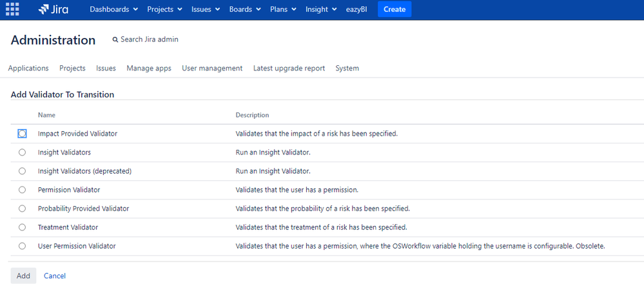Switch to the Projects admin tab

tap(72, 68)
